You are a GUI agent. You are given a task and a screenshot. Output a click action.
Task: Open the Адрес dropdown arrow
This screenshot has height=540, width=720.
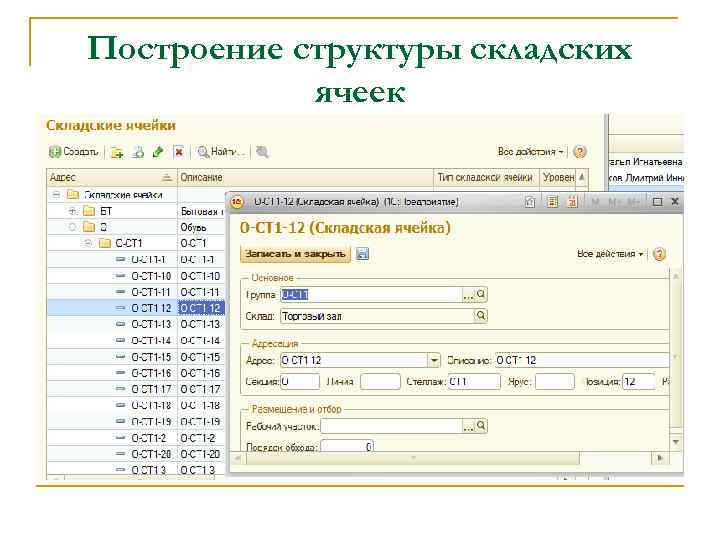tap(434, 360)
